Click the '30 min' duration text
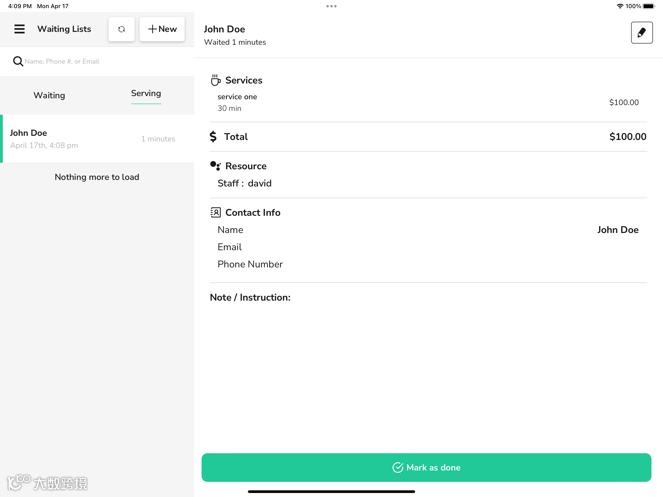663x497 pixels. click(230, 108)
